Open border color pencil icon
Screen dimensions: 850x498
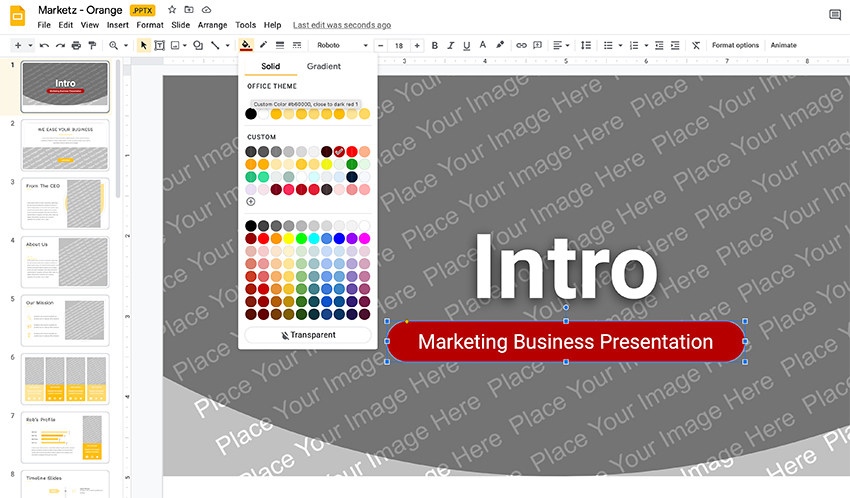[263, 46]
